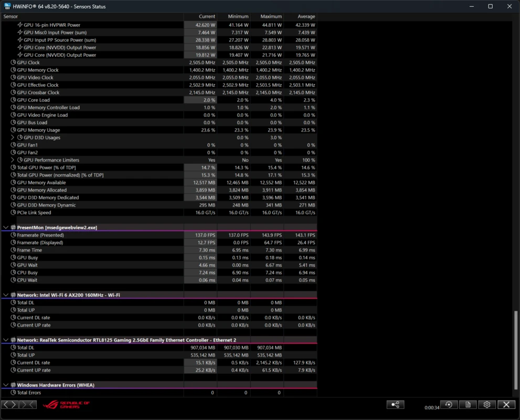Open the remote sharing network icon

tap(395, 404)
